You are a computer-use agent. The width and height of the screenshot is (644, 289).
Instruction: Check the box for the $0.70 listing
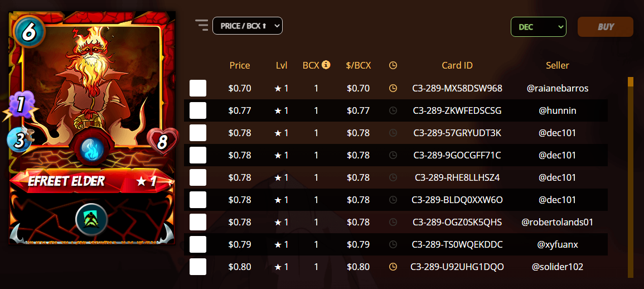[198, 88]
